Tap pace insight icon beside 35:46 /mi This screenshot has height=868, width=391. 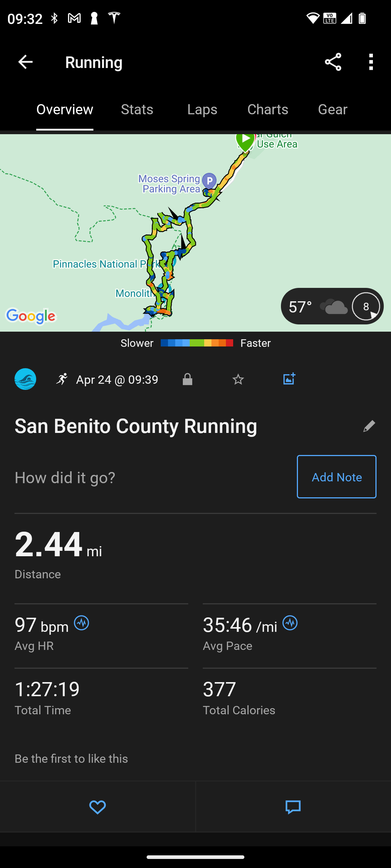[290, 623]
